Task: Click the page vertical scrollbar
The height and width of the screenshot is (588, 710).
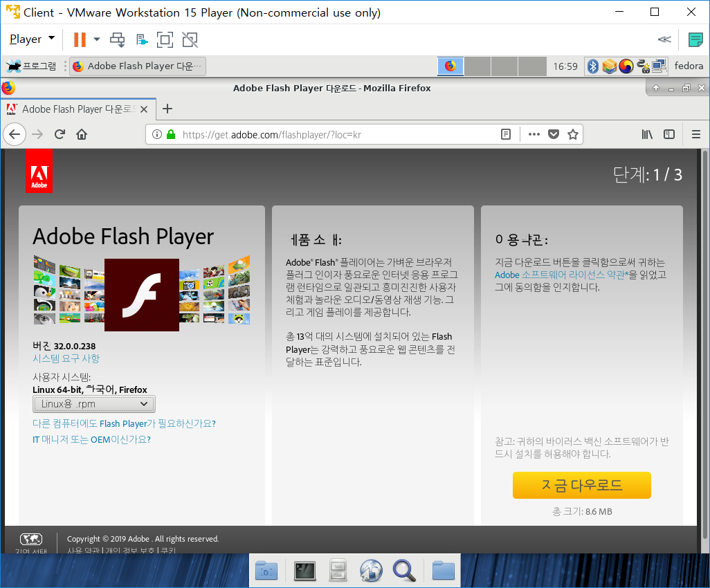Action: 704,344
